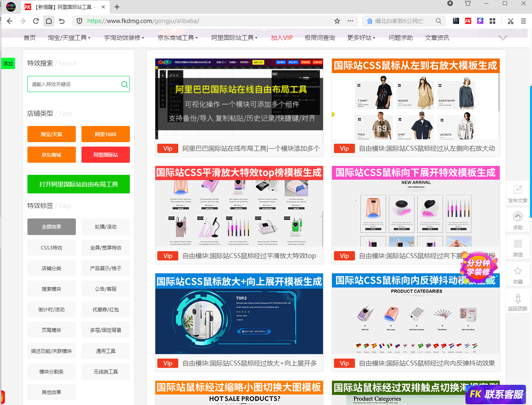Screen dimensions: 532x405
Task: Go back with the browser back arrow
Action: [x=10, y=21]
